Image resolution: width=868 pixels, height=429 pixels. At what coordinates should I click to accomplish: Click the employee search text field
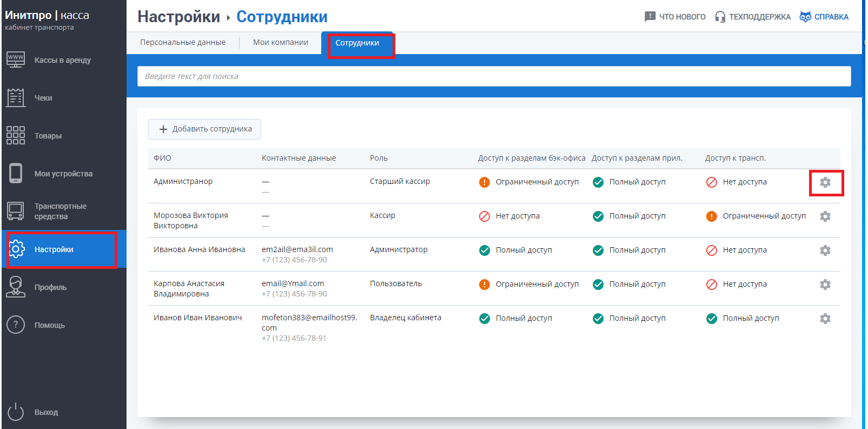point(494,76)
